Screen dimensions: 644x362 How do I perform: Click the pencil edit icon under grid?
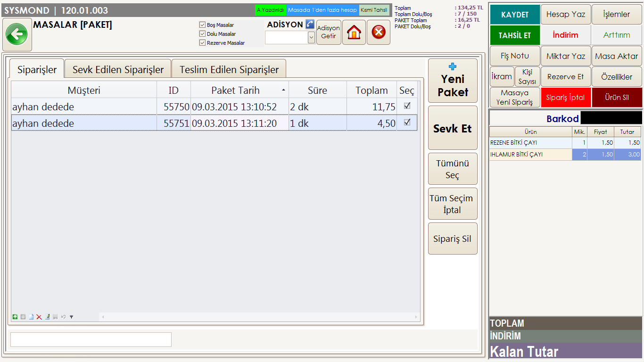(x=47, y=317)
